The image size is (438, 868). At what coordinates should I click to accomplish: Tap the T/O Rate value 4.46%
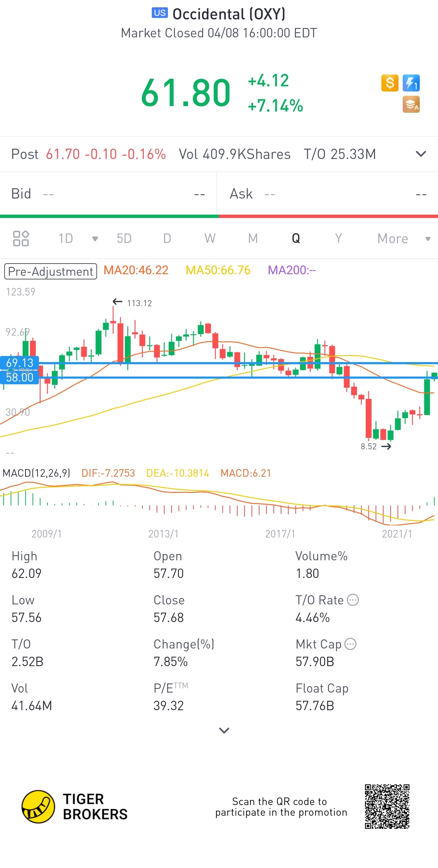[313, 618]
